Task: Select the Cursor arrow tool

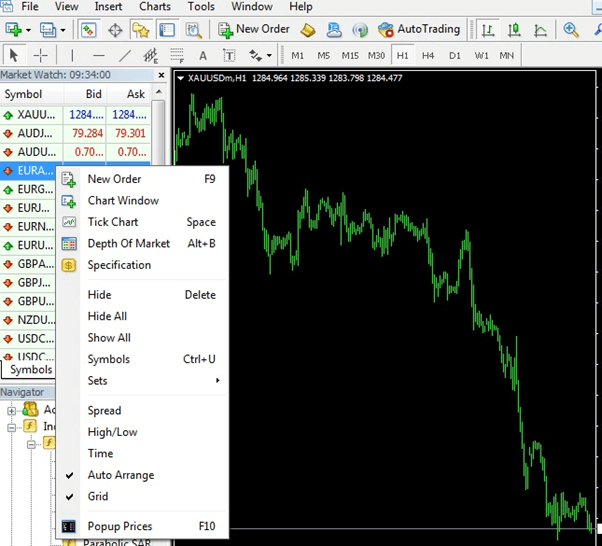Action: (x=14, y=56)
